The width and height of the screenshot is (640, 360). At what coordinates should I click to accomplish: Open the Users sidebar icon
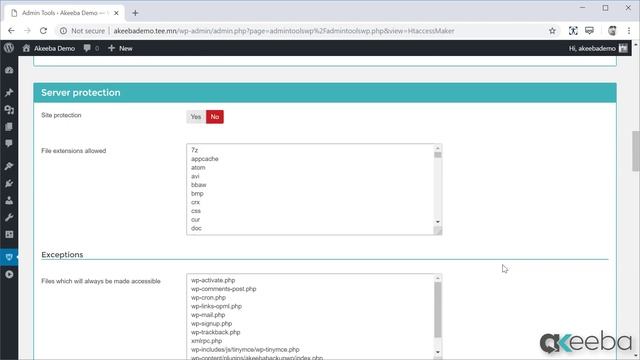pos(9,200)
